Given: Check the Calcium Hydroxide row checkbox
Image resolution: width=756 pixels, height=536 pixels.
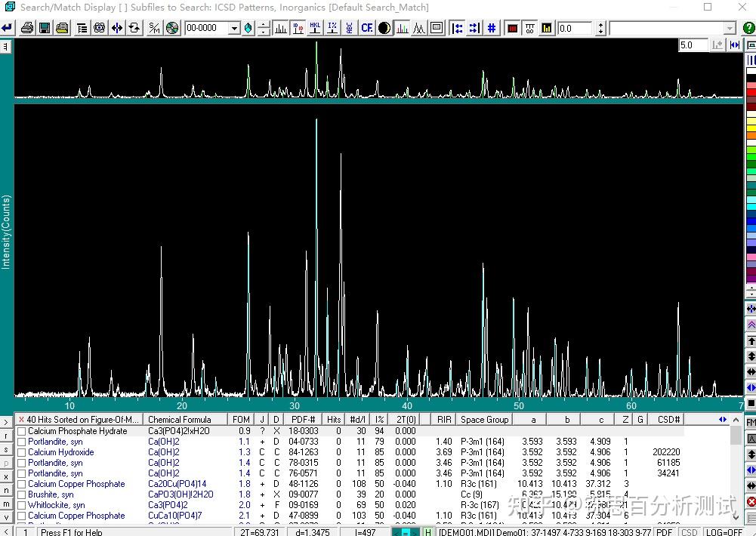Looking at the screenshot, I should pos(22,452).
